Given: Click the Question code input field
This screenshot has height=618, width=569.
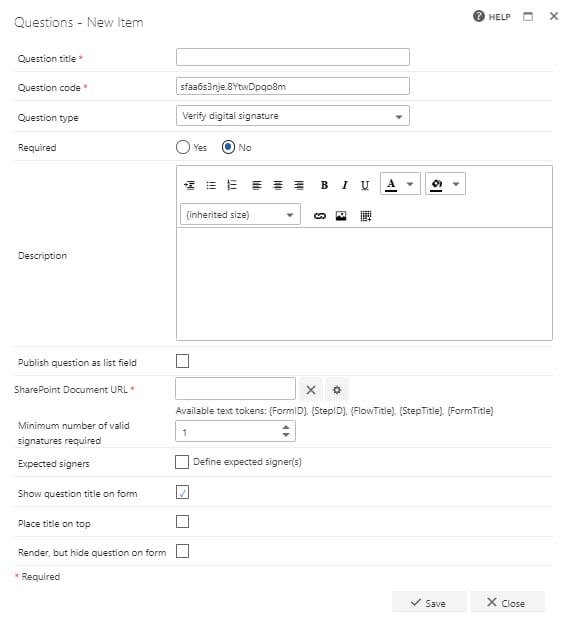Looking at the screenshot, I should coord(293,86).
